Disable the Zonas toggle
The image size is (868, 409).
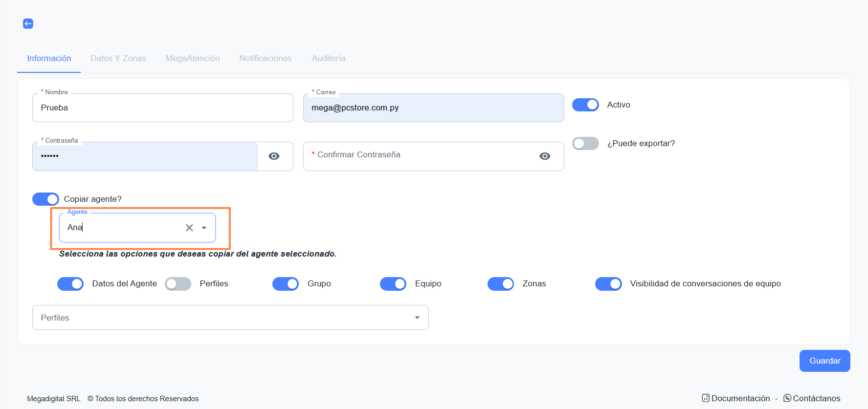point(501,284)
